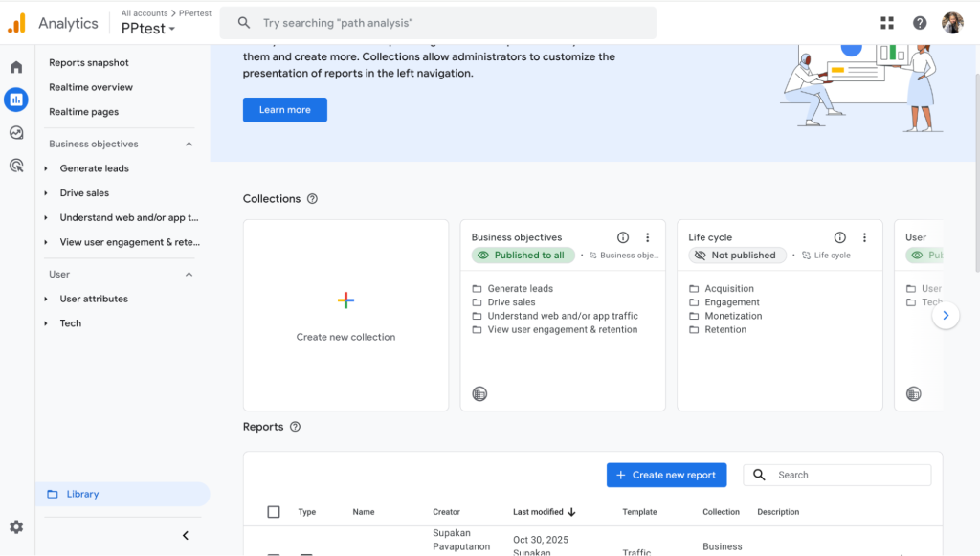Open the Google apps grid icon
Viewport: 980px width, 556px height.
click(x=887, y=23)
